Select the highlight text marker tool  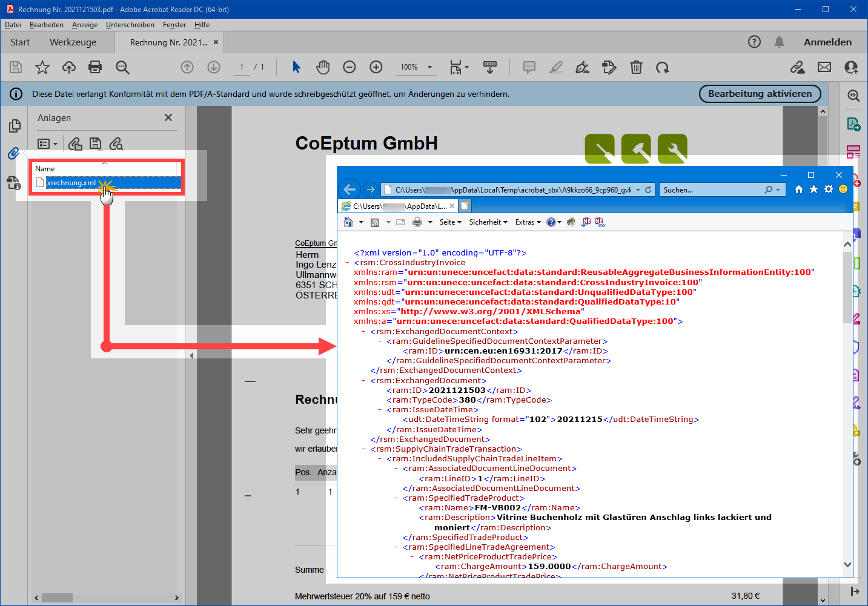[556, 67]
